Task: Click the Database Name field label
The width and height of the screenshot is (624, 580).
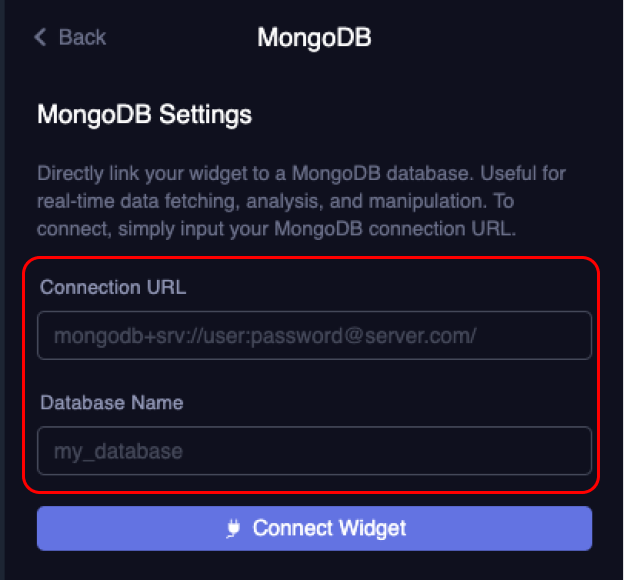Action: click(x=111, y=403)
